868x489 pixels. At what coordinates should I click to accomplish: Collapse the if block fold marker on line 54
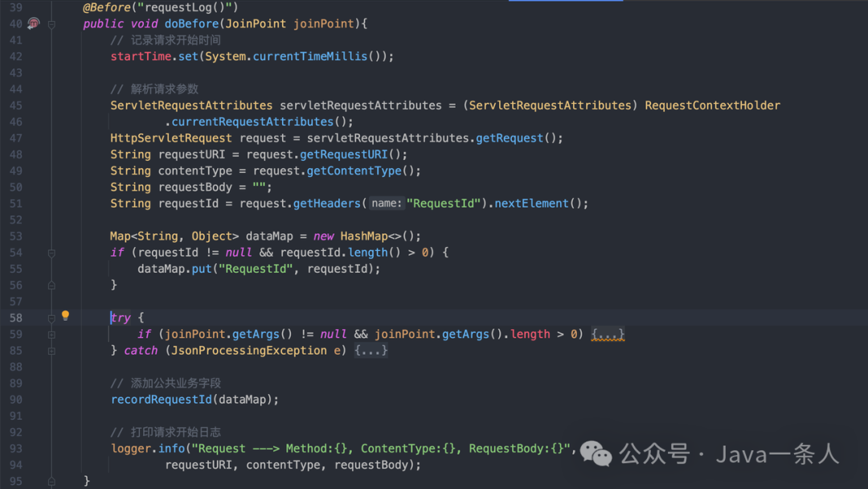[51, 253]
